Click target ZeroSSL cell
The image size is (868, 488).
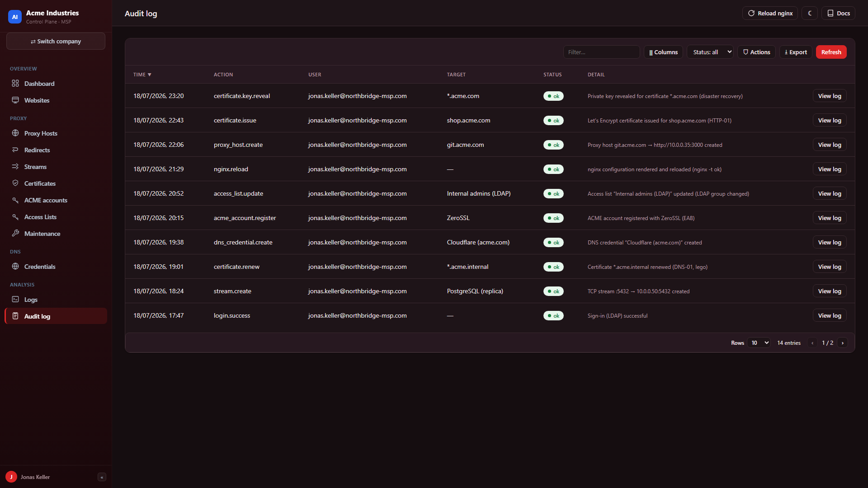coord(458,218)
